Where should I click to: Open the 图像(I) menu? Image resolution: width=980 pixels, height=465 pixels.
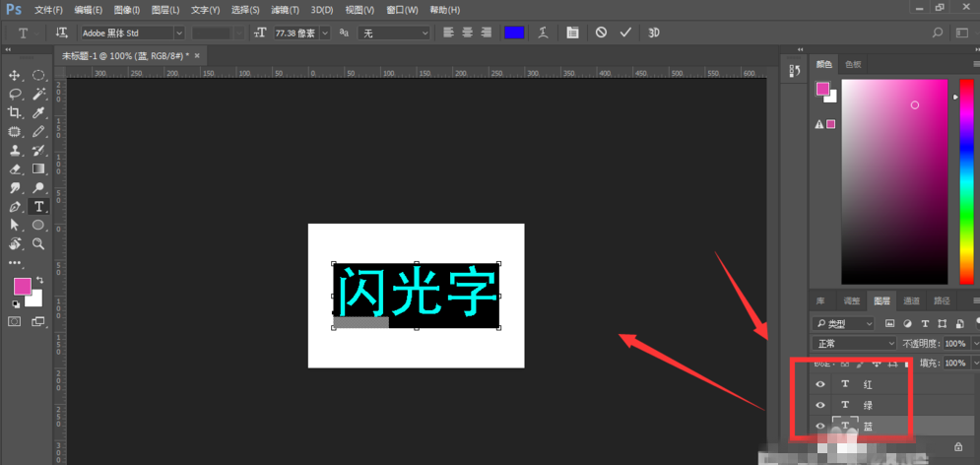coord(127,10)
